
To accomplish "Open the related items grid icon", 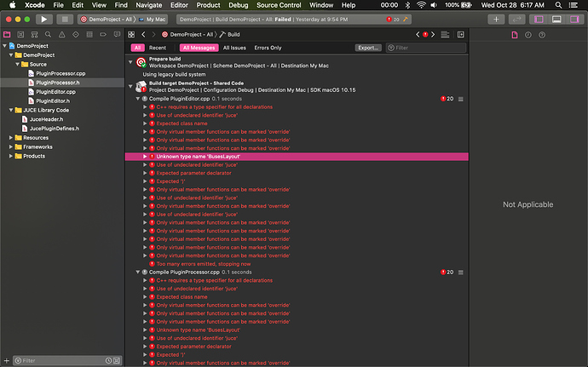I will [131, 35].
